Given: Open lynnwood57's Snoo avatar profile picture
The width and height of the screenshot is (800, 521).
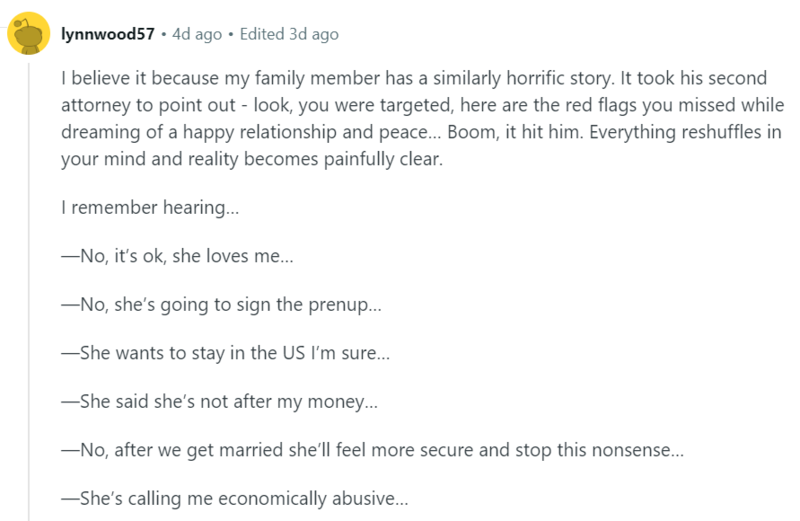Looking at the screenshot, I should [x=29, y=33].
